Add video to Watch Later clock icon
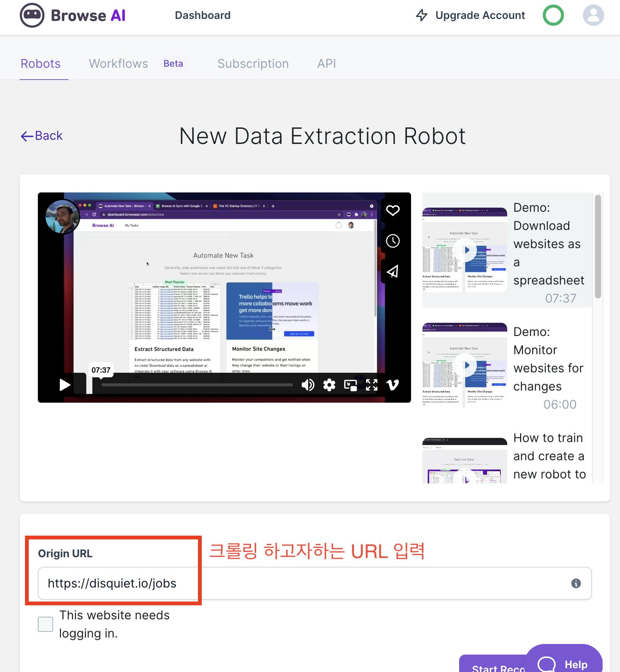 click(393, 241)
